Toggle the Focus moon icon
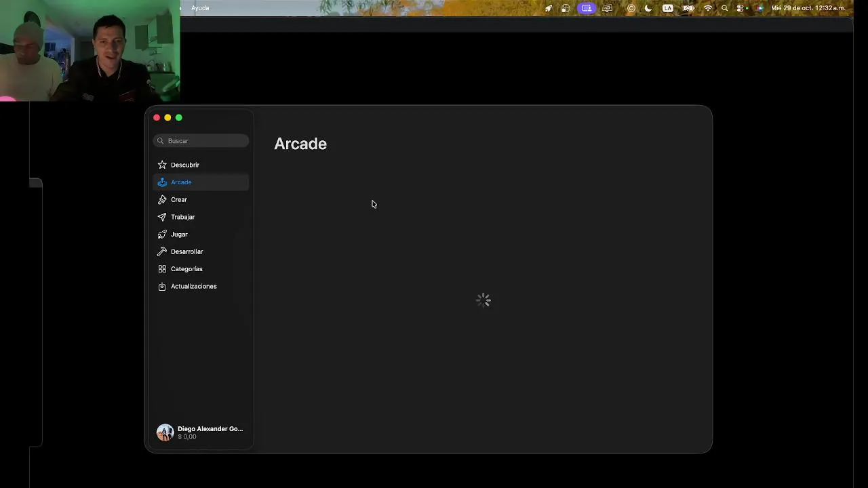 pos(648,8)
